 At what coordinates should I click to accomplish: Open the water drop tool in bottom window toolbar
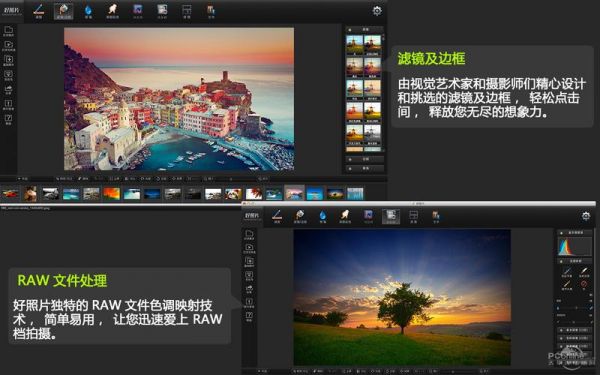(x=323, y=217)
